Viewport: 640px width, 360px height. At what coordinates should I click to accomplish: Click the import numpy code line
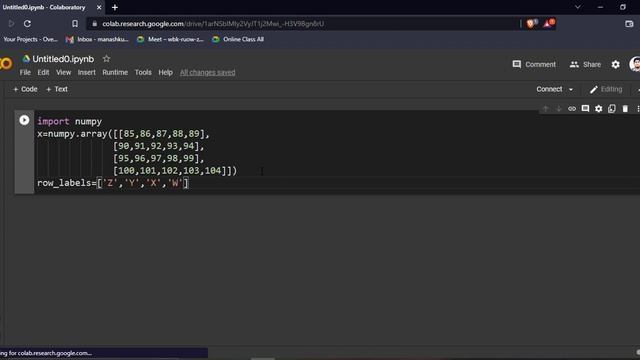[69, 121]
